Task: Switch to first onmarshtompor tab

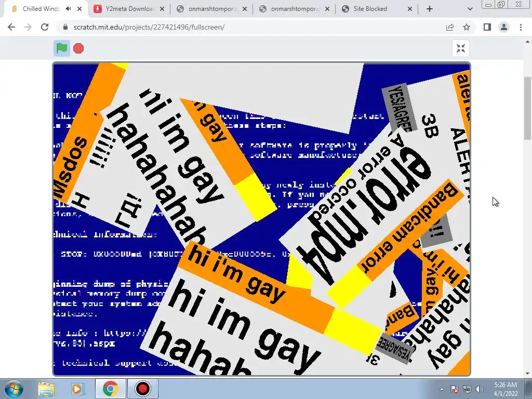Action: pos(211,9)
